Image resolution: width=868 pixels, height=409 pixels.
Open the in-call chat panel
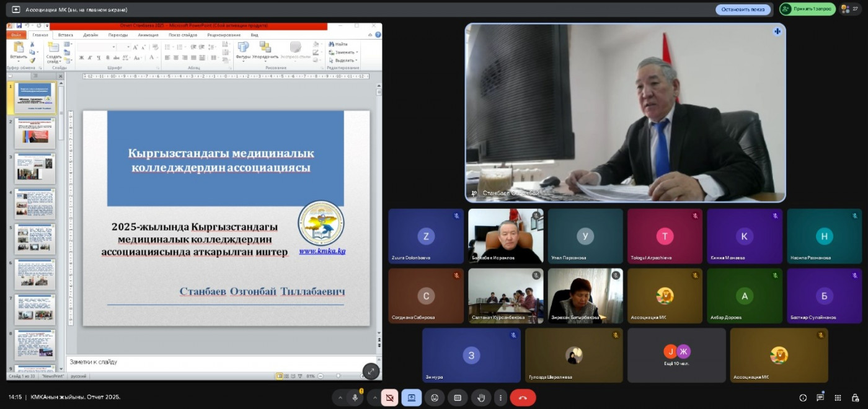click(x=820, y=398)
